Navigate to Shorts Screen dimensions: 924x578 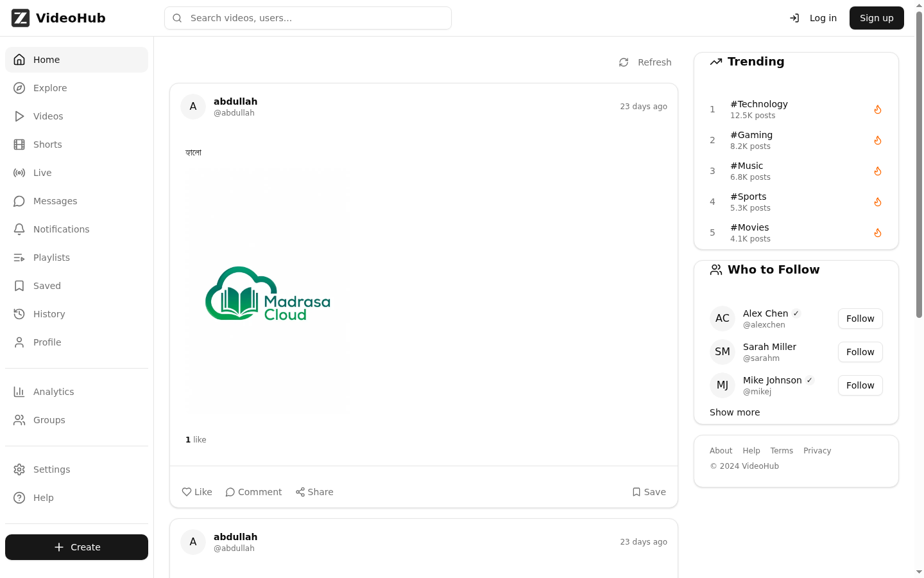point(76,144)
